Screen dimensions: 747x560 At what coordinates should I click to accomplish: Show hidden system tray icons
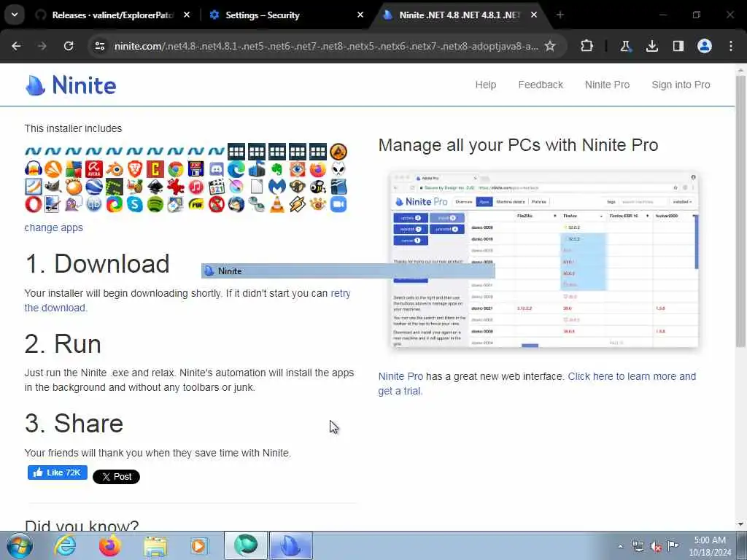620,547
